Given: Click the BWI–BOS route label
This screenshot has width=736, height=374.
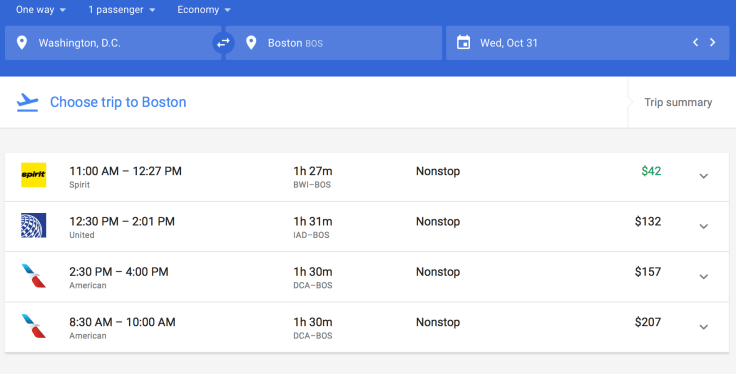Looking at the screenshot, I should (312, 185).
